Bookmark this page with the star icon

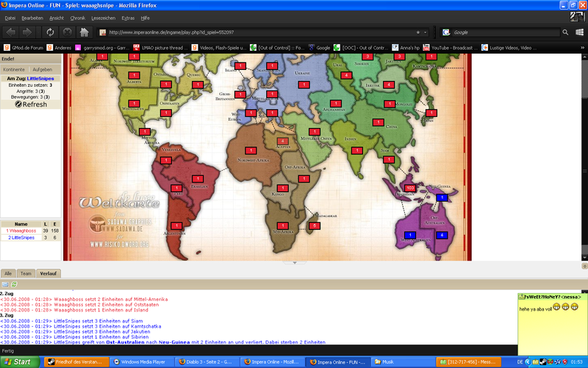417,32
